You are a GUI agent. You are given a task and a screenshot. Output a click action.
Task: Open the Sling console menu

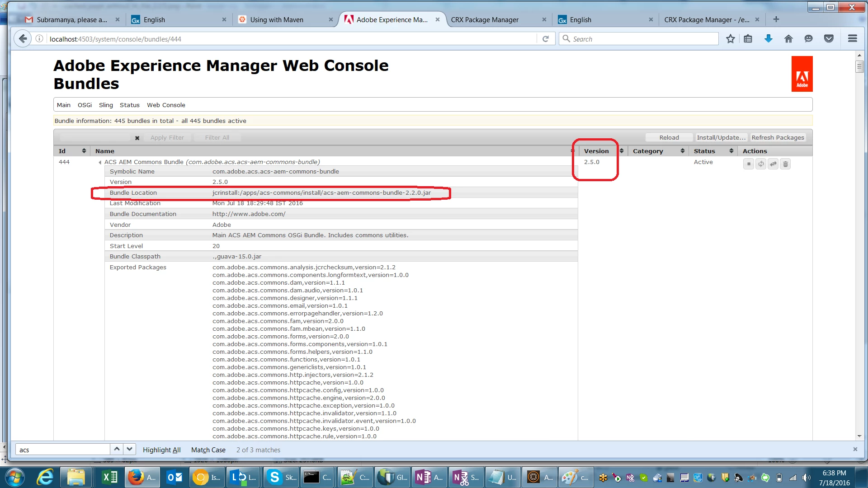click(106, 105)
